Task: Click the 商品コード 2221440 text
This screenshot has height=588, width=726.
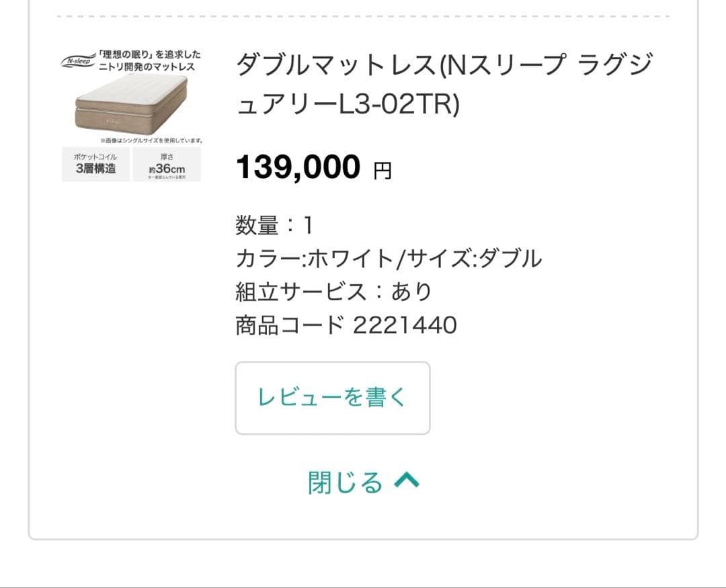Action: (346, 325)
